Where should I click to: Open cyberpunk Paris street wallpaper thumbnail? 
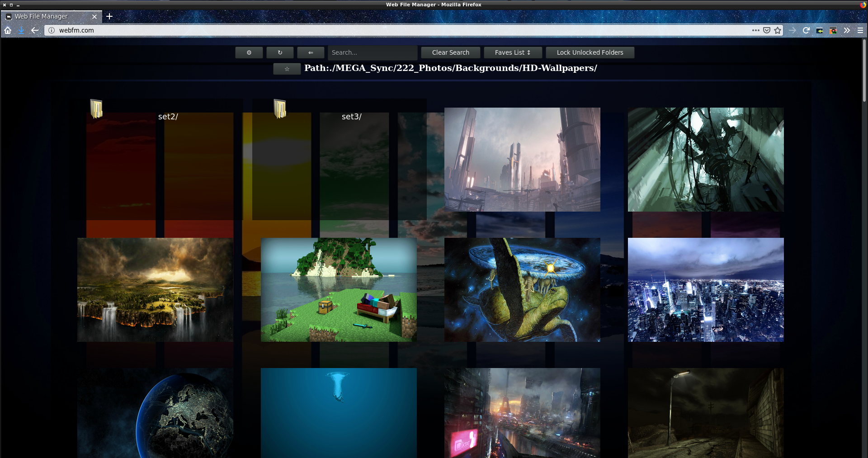522,413
